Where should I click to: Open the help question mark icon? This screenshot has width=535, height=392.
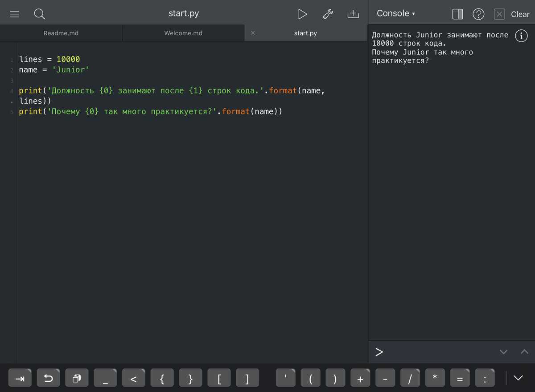[478, 14]
